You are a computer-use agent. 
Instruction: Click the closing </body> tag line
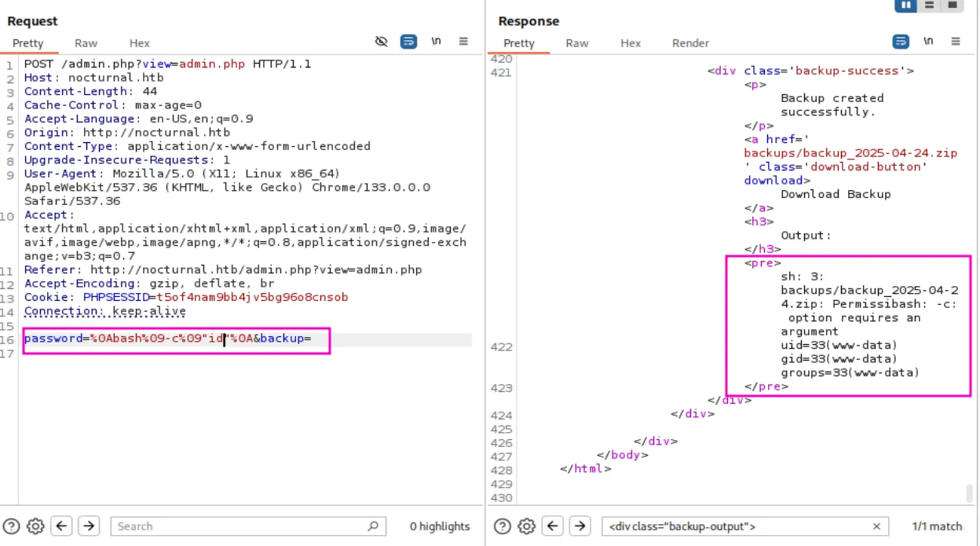(623, 455)
